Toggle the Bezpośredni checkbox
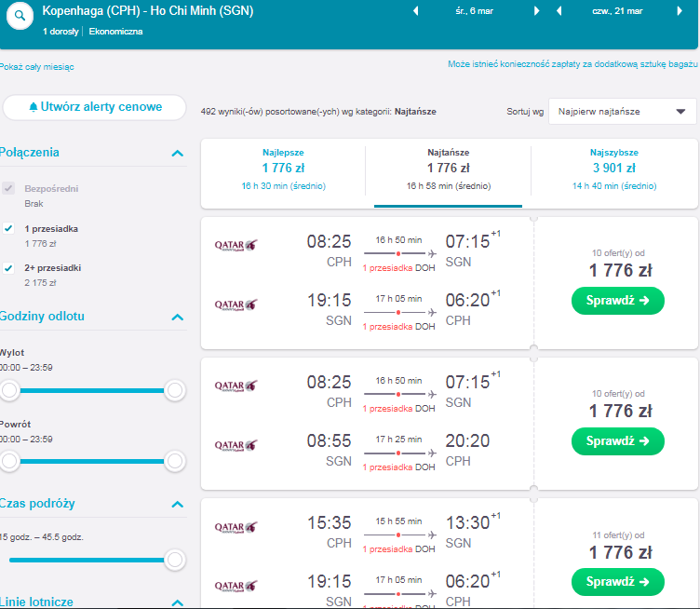700x609 pixels. click(x=8, y=188)
